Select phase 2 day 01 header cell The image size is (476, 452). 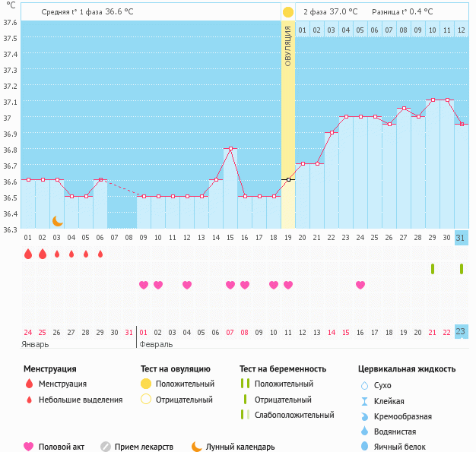302,30
